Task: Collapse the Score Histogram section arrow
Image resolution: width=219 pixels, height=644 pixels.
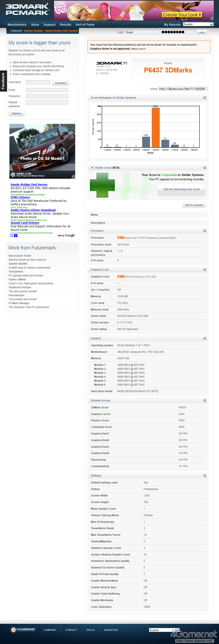Action: coord(205,98)
